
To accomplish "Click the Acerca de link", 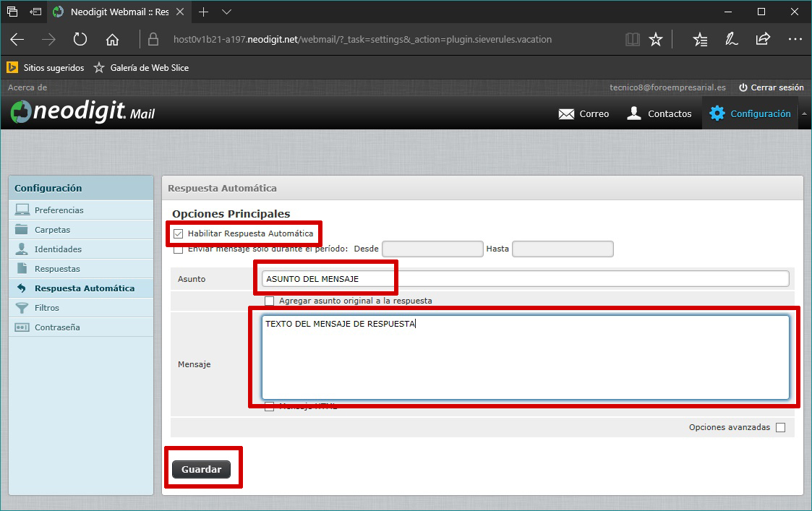I will [x=27, y=87].
